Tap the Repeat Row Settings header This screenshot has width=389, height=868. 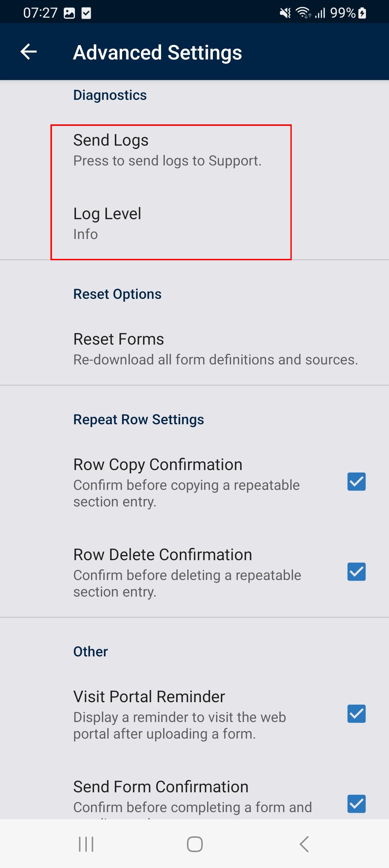tap(139, 420)
